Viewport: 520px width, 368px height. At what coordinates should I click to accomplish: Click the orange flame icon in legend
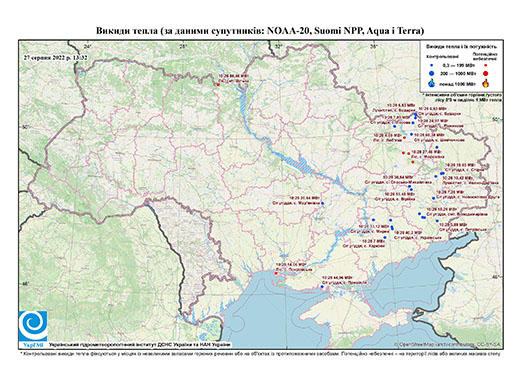click(486, 83)
